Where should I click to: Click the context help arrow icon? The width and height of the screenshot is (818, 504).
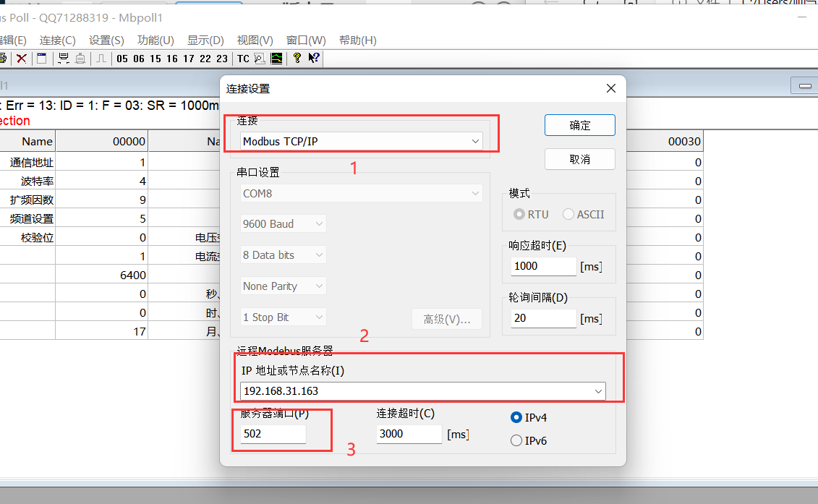pyautogui.click(x=314, y=59)
